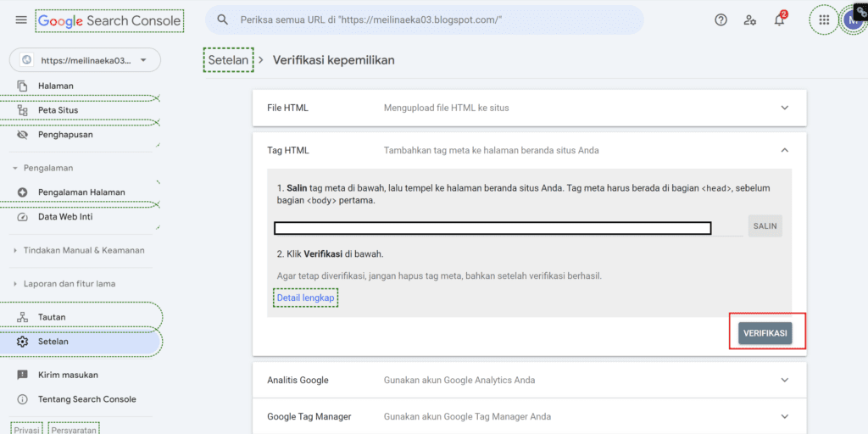Screen dimensions: 868x434
Task: Click the Data Web Inti gauge icon
Action: (x=22, y=217)
